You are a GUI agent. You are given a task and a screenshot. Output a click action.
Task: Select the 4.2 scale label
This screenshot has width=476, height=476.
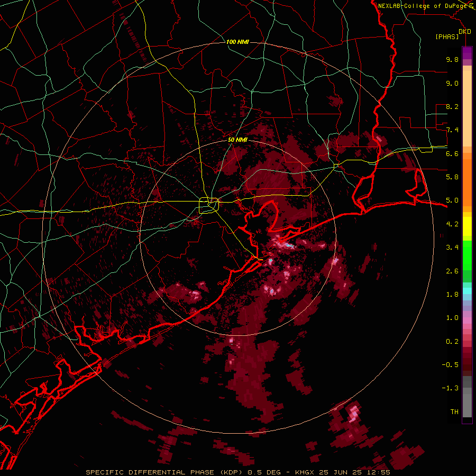[x=452, y=224]
